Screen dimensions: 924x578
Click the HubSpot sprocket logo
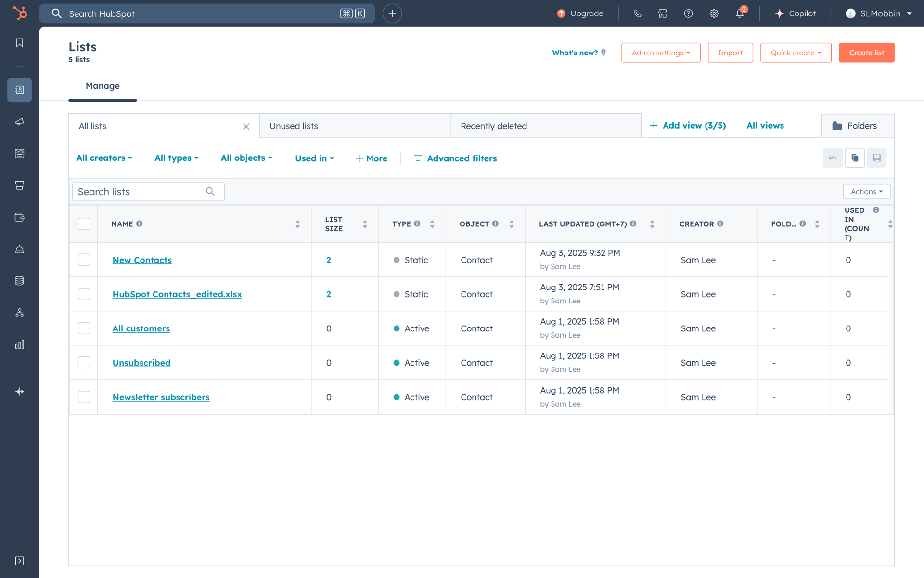pos(20,13)
